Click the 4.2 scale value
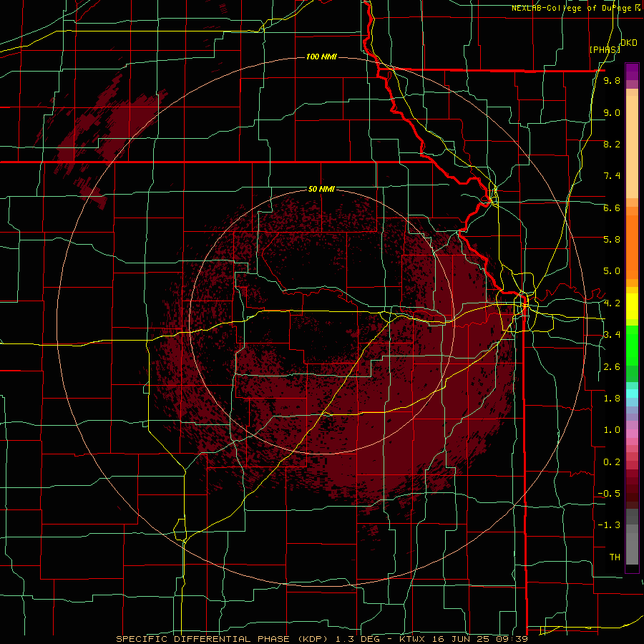The width and height of the screenshot is (644, 644). (612, 303)
